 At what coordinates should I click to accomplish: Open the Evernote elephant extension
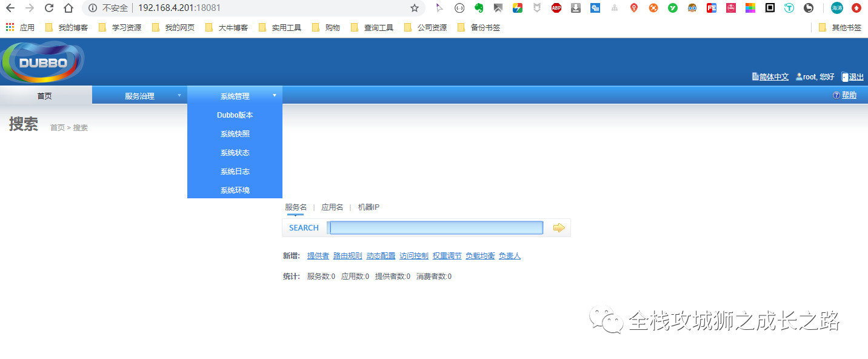(x=478, y=8)
